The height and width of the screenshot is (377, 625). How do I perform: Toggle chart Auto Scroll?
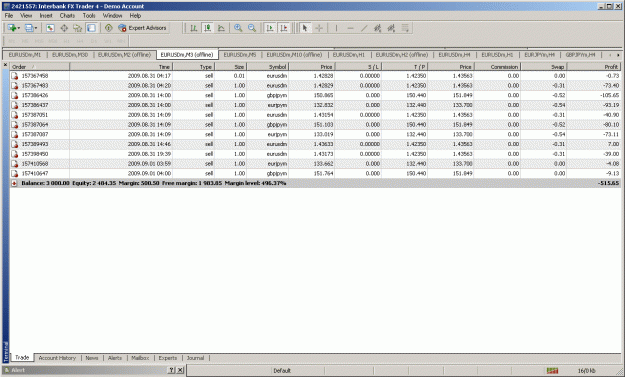click(x=270, y=28)
